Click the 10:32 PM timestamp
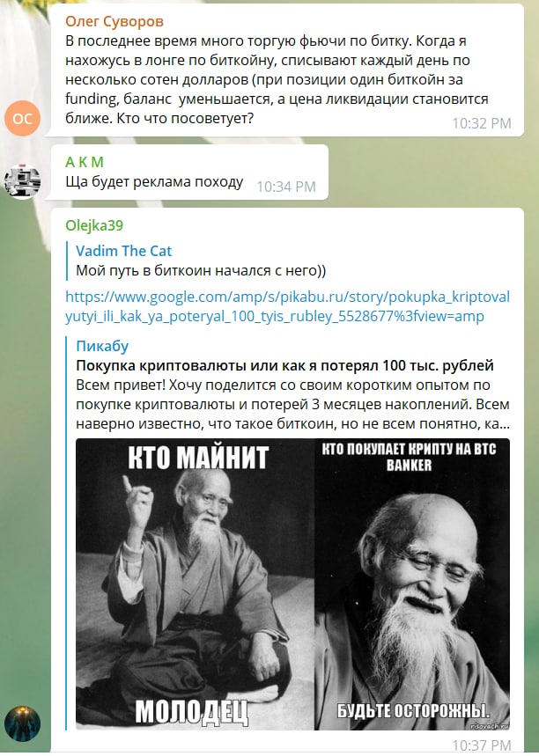The height and width of the screenshot is (756, 539). pos(481,123)
